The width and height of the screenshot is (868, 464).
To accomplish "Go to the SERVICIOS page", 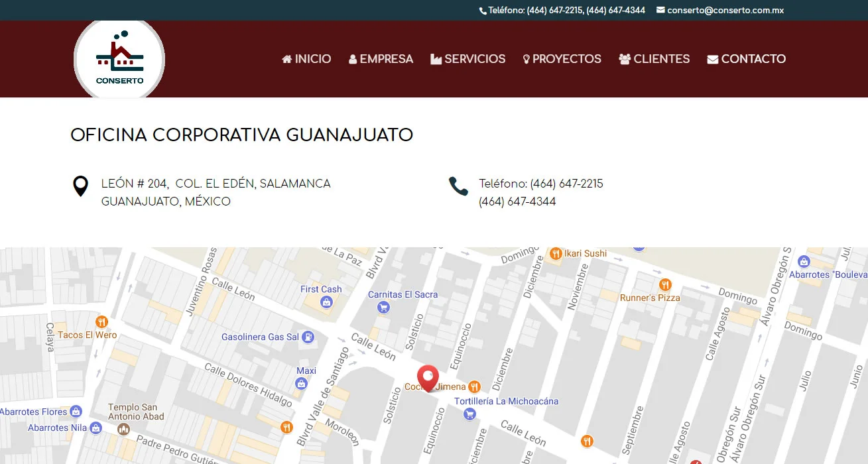I will (468, 59).
